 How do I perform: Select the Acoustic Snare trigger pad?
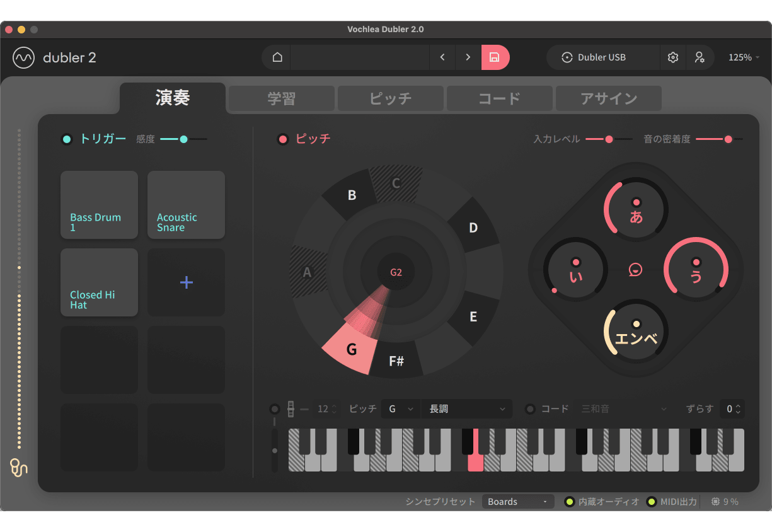click(186, 205)
